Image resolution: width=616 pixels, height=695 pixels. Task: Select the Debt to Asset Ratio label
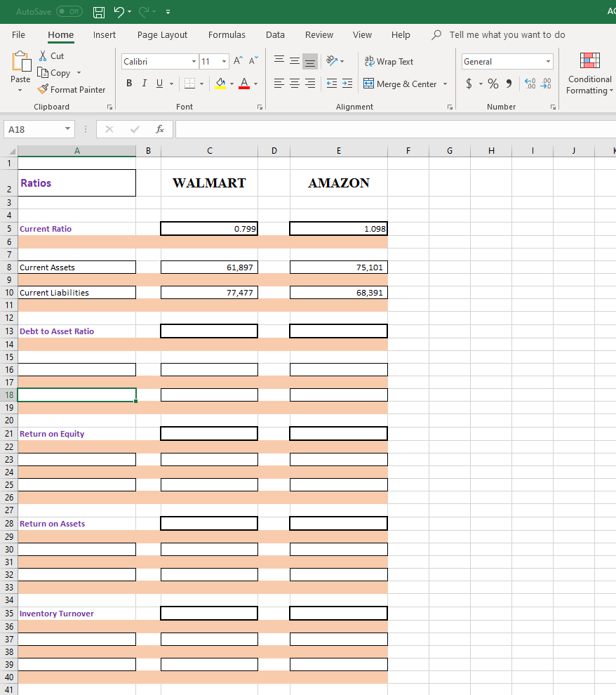tap(57, 331)
